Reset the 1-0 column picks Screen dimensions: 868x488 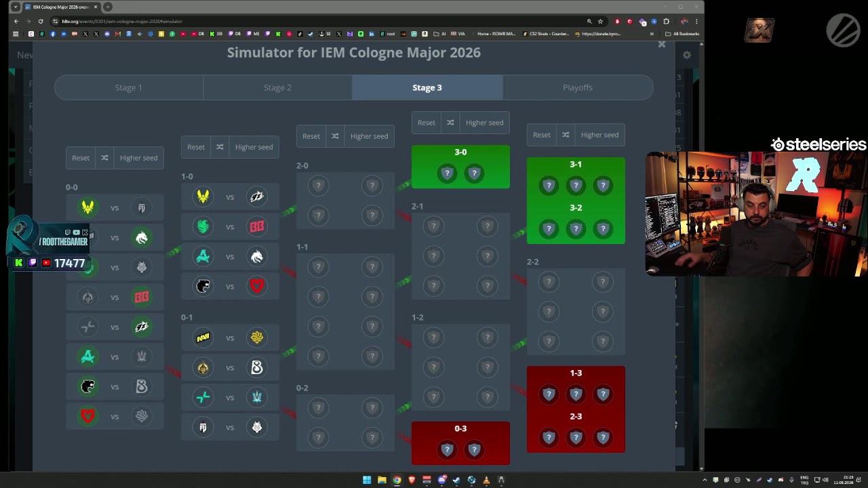click(x=196, y=147)
